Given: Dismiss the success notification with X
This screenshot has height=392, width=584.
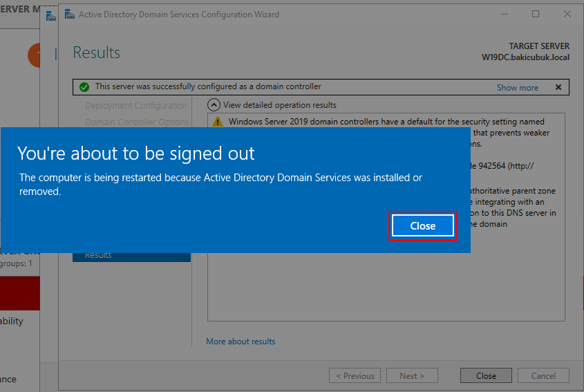Looking at the screenshot, I should (558, 87).
